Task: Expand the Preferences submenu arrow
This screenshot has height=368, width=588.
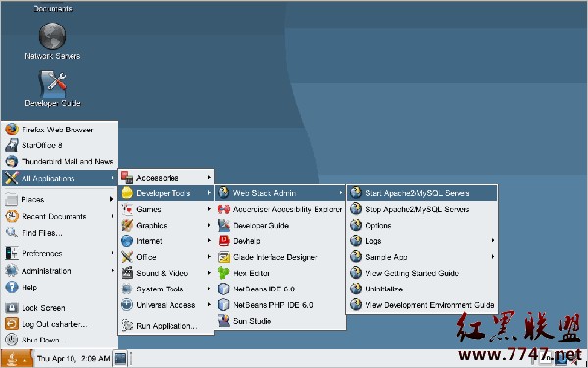Action: [x=112, y=253]
